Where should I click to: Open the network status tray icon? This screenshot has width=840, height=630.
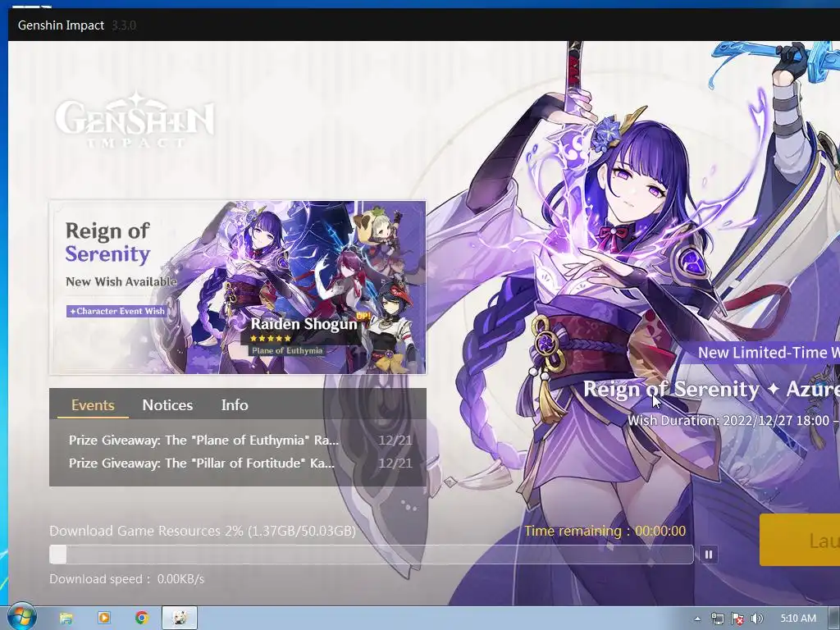tap(717, 619)
